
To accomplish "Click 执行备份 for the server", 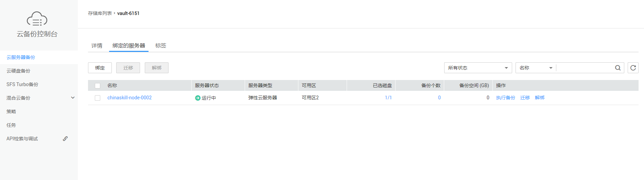I will click(505, 98).
